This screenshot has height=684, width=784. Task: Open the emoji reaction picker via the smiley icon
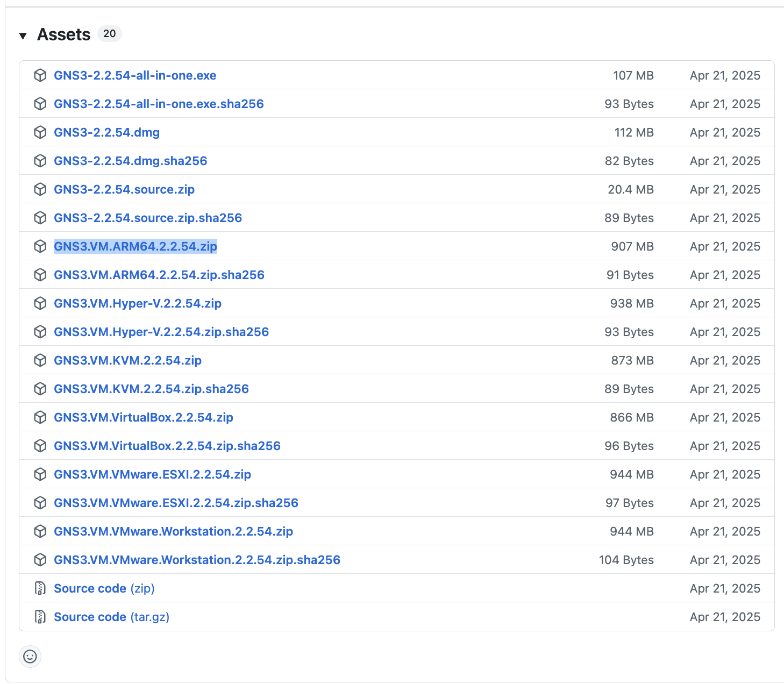30,657
